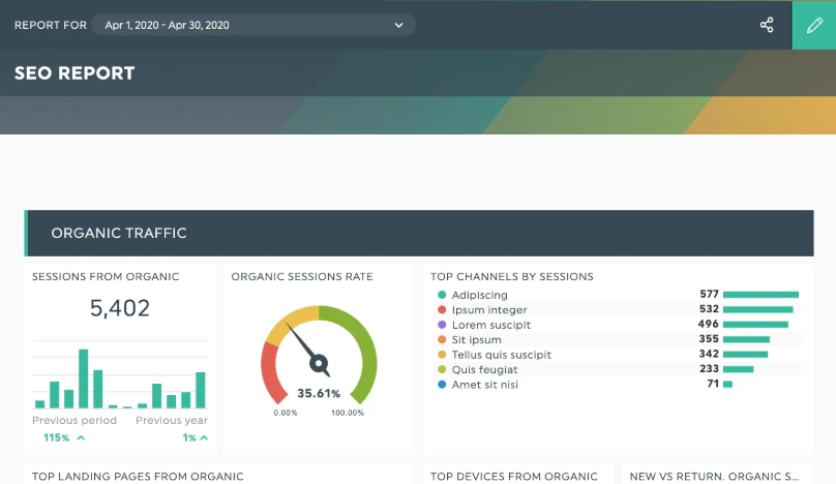Select the Tellus quis suscipit label
The width and height of the screenshot is (836, 484).
point(501,354)
